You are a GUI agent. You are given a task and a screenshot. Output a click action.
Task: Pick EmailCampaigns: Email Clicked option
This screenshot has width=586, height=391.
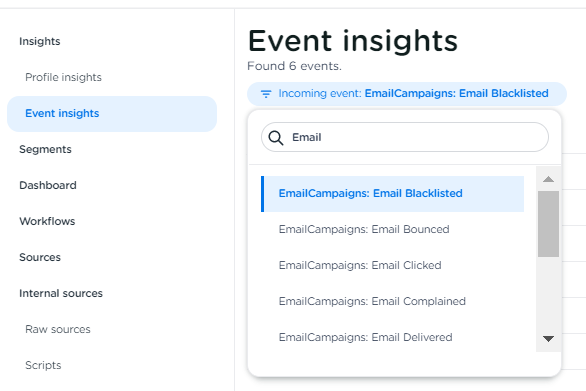pyautogui.click(x=392, y=265)
